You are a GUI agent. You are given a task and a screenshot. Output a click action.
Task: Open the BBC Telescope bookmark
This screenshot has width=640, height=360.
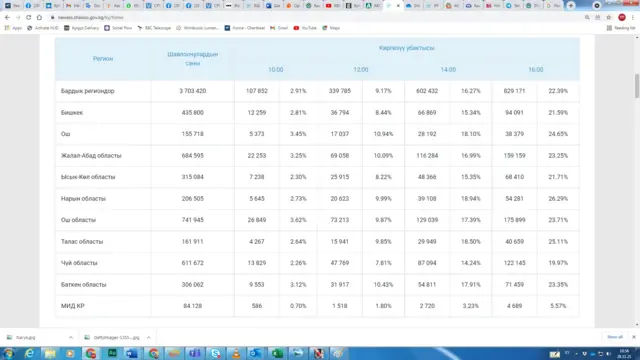pyautogui.click(x=154, y=28)
